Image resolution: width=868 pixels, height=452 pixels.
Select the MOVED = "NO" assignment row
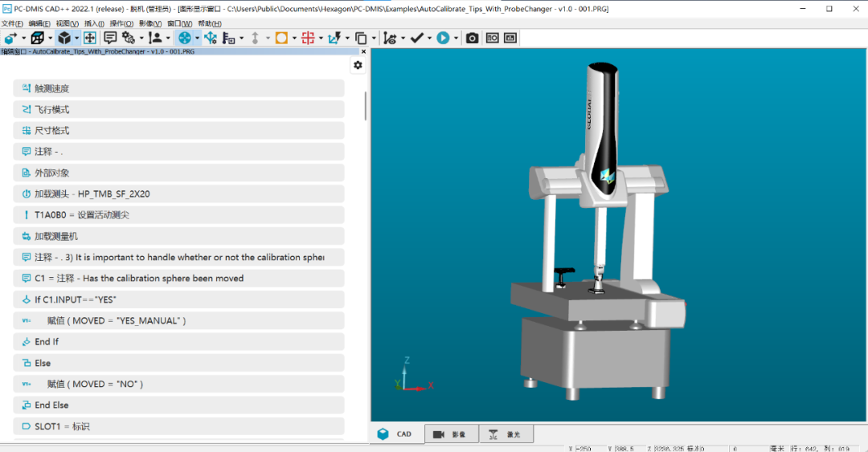click(x=178, y=384)
